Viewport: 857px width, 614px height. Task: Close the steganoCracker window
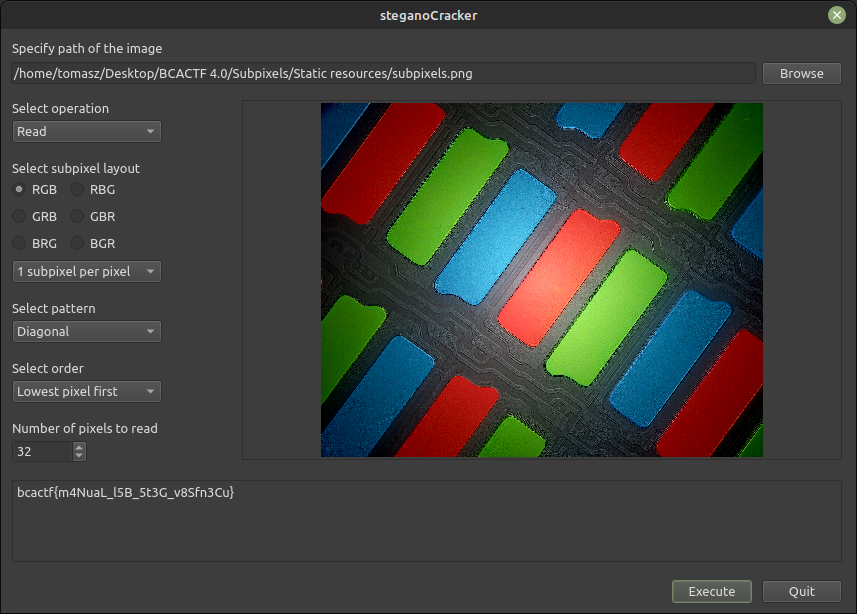[836, 15]
